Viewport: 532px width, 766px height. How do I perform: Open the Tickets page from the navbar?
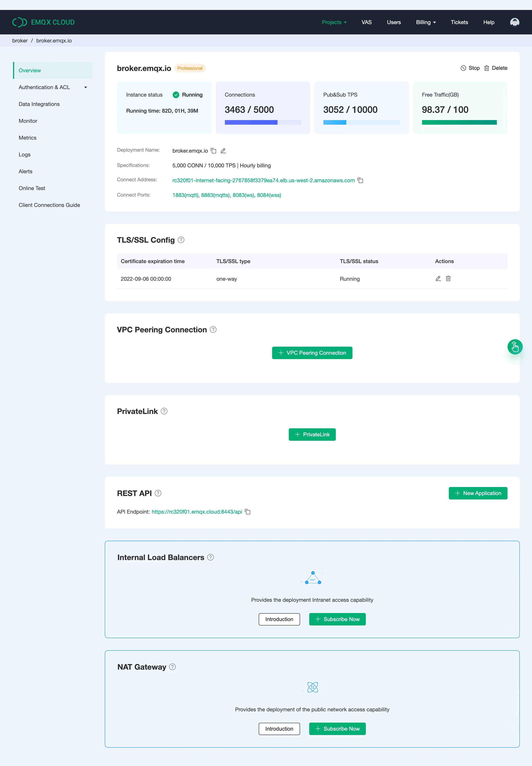tap(459, 22)
